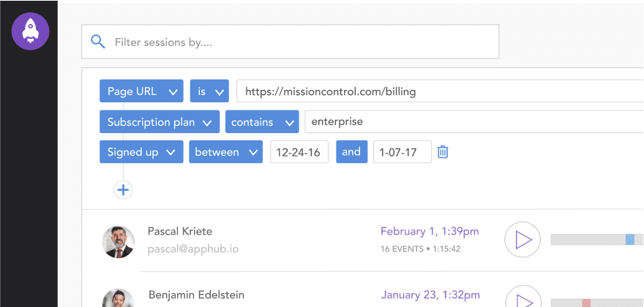Image resolution: width=644 pixels, height=307 pixels.
Task: Click the blue marker on Pascal's session timeline
Action: coord(629,240)
